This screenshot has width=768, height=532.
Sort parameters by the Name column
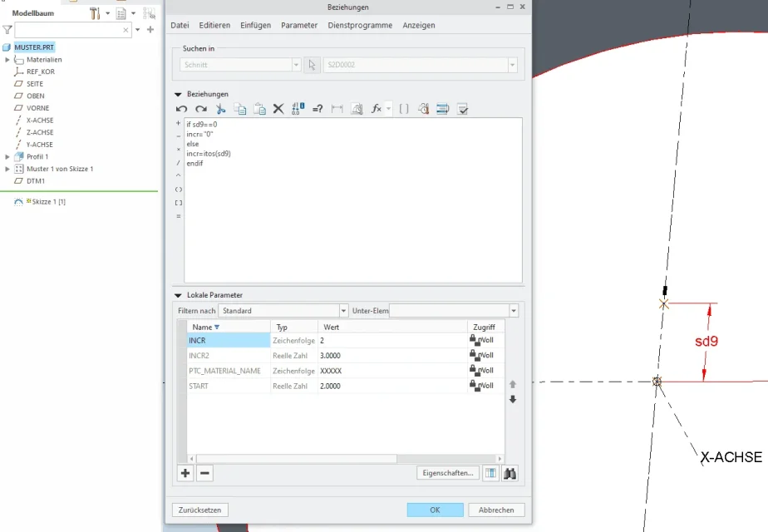[x=229, y=327]
